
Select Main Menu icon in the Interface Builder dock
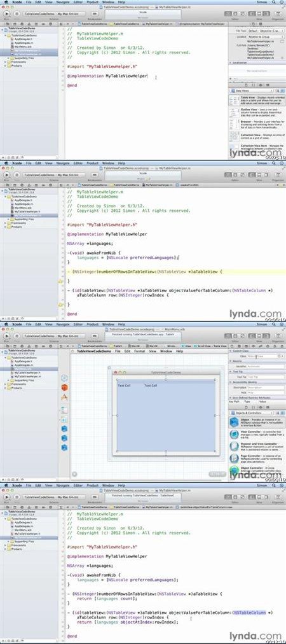click(64, 410)
